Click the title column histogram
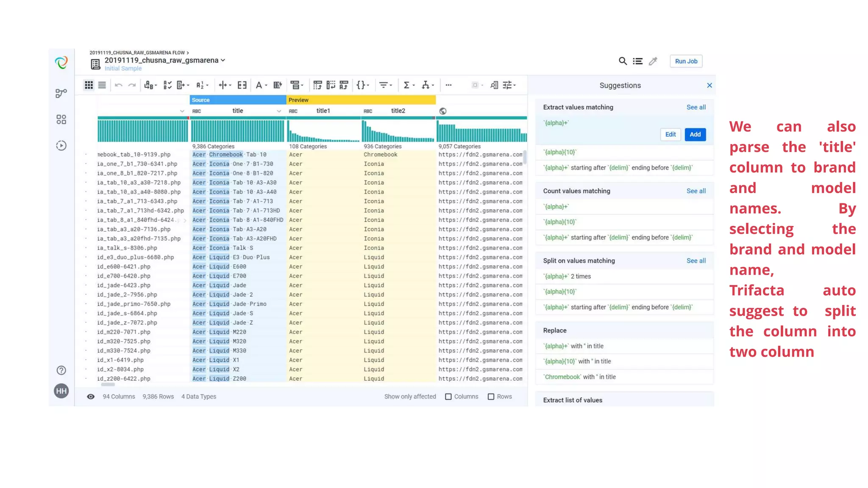The width and height of the screenshot is (868, 488). (x=238, y=131)
